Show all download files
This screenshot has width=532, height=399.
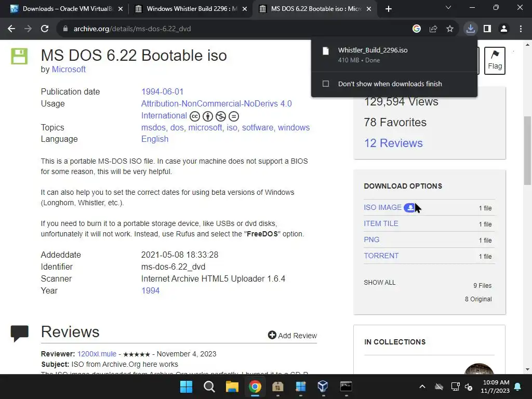coord(380,282)
